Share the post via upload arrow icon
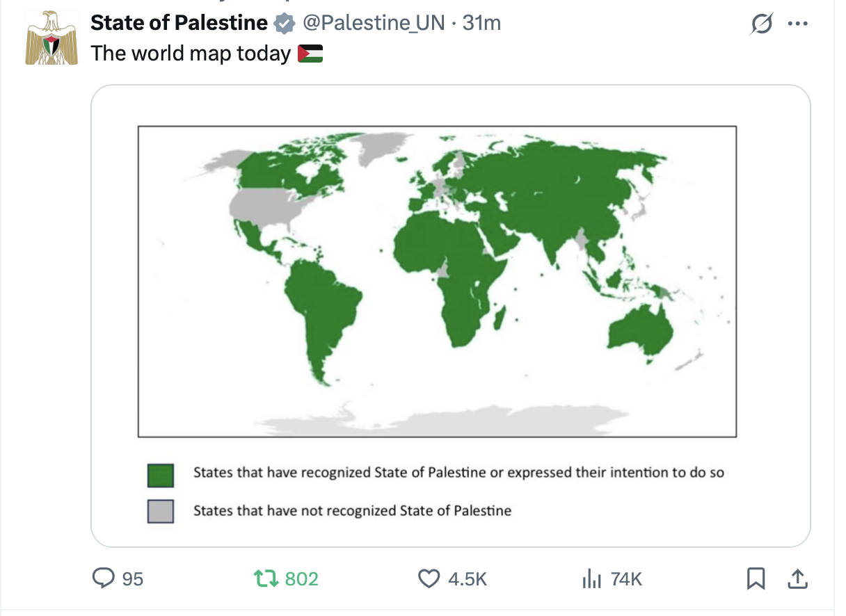This screenshot has width=846, height=616. [x=797, y=578]
